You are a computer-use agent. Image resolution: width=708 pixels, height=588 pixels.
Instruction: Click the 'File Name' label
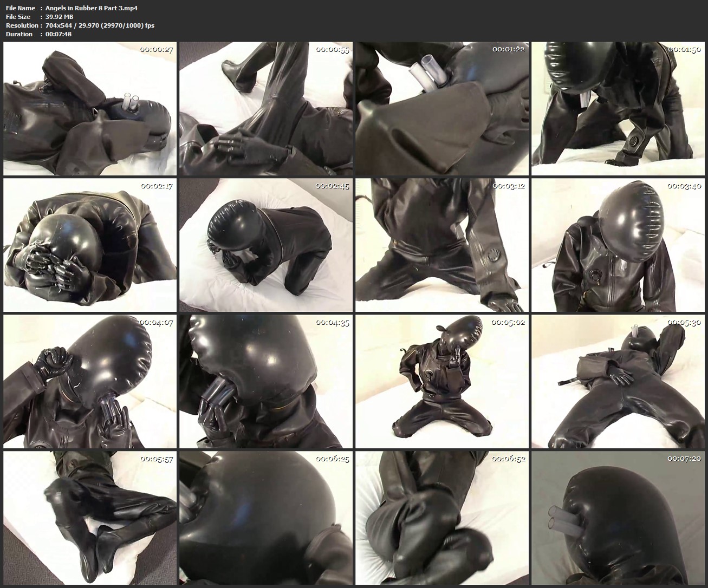coord(21,8)
